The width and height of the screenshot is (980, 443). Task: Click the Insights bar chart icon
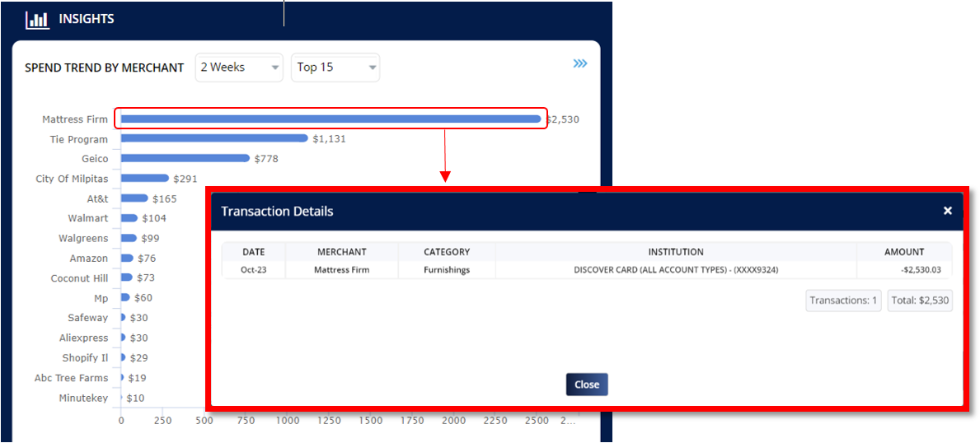point(37,19)
